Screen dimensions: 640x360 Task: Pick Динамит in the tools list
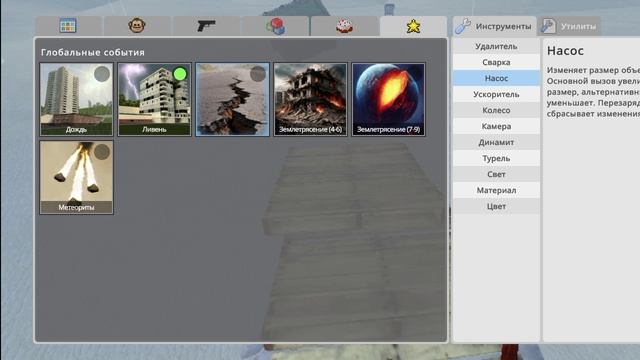point(496,142)
